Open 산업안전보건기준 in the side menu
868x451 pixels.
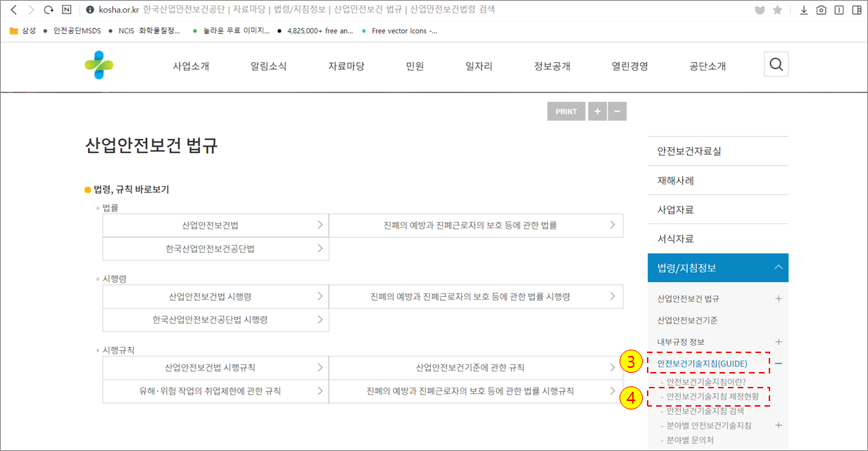(688, 321)
